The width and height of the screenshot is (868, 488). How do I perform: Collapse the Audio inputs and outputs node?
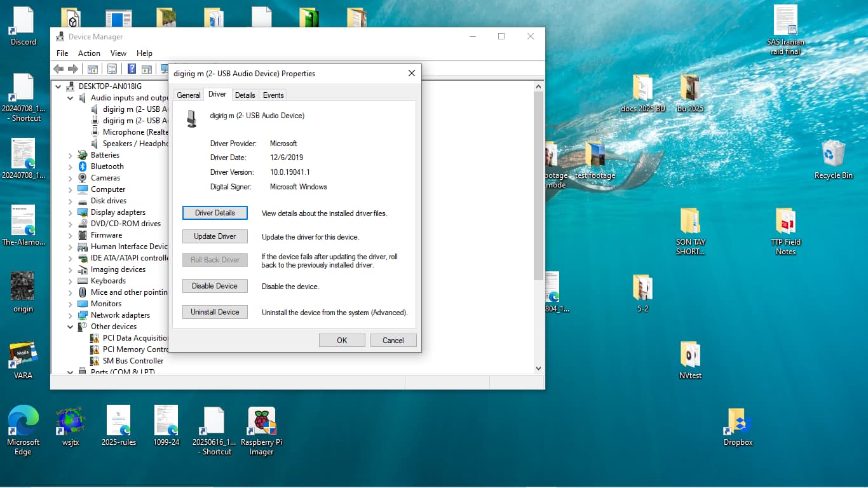(x=71, y=98)
